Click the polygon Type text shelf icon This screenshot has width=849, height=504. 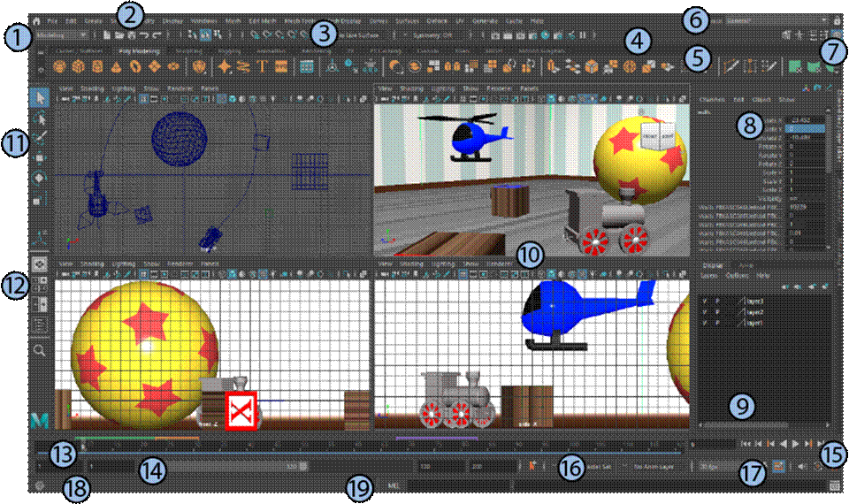261,66
